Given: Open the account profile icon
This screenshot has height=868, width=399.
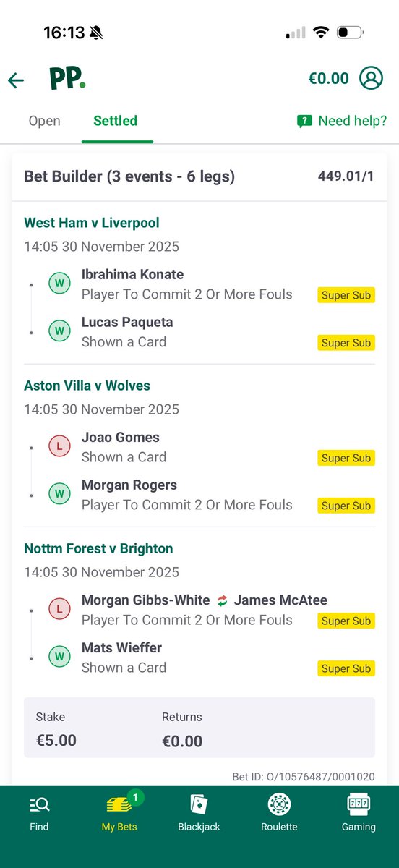Looking at the screenshot, I should click(x=372, y=78).
